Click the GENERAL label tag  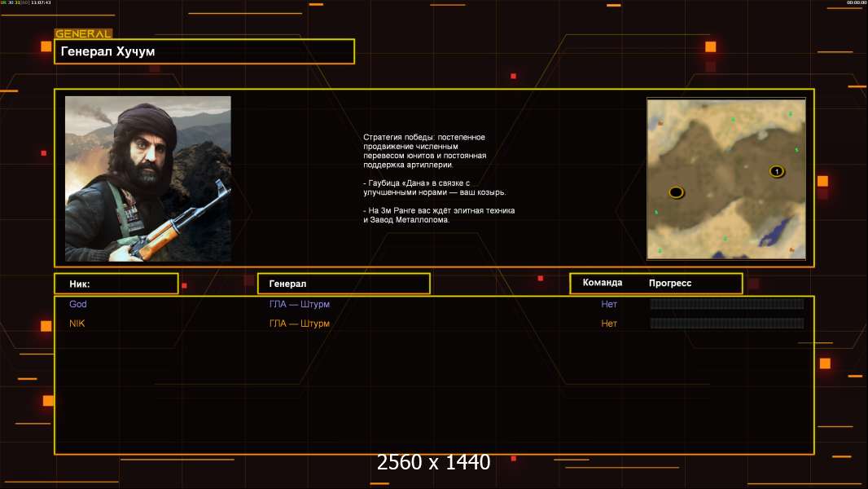[x=83, y=34]
